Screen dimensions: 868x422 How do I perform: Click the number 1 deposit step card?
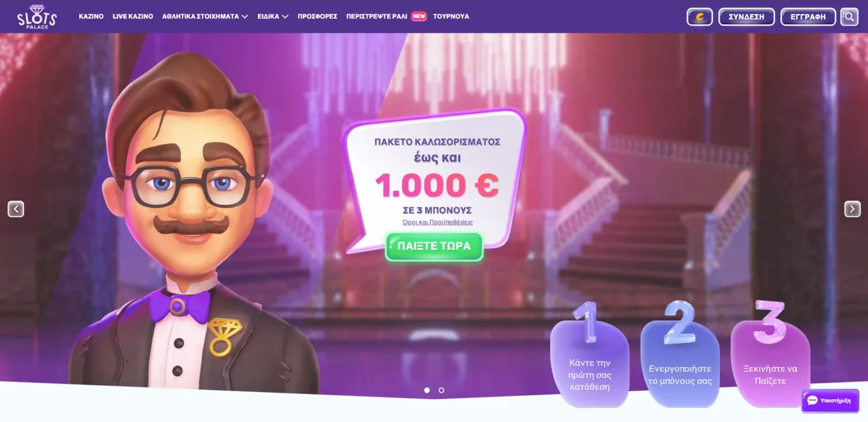coord(589,355)
